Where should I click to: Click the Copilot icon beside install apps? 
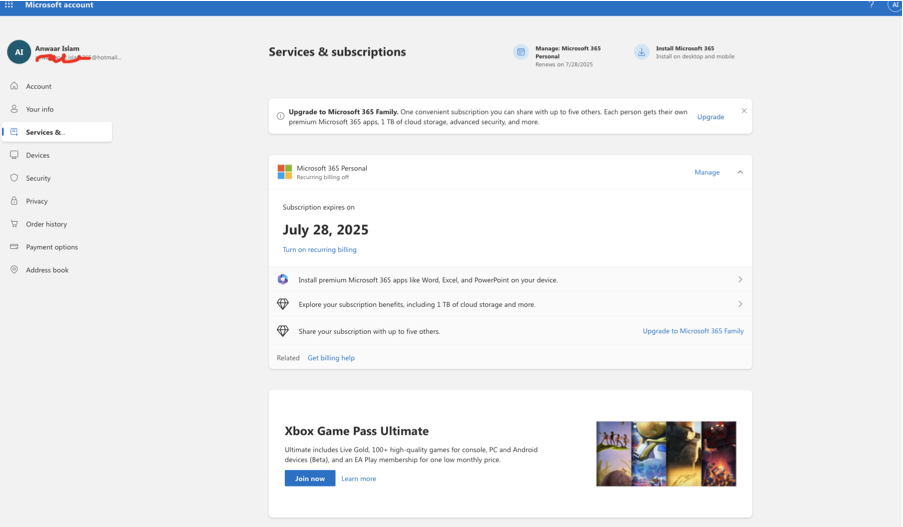[283, 280]
